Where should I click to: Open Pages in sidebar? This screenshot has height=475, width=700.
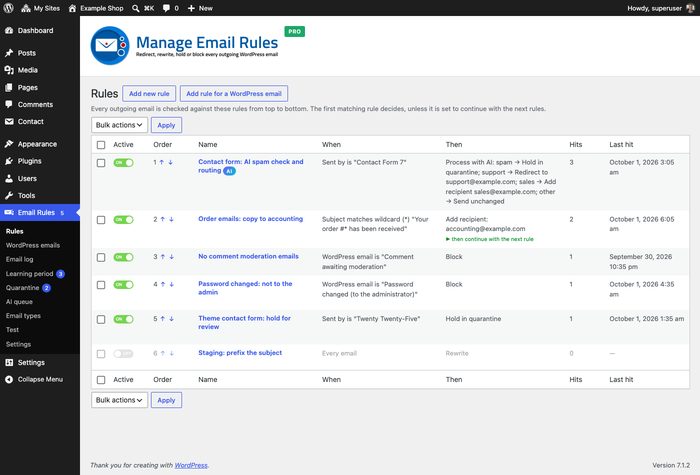click(x=40, y=88)
